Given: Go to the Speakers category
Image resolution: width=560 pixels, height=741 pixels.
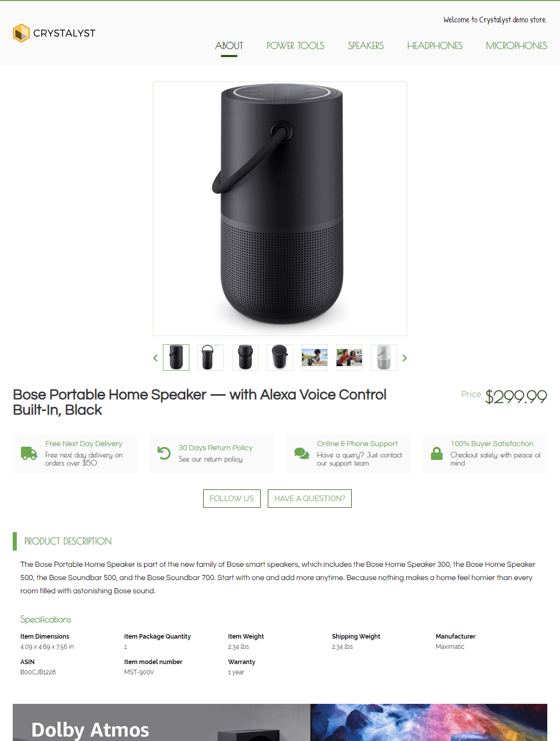Looking at the screenshot, I should coord(366,46).
